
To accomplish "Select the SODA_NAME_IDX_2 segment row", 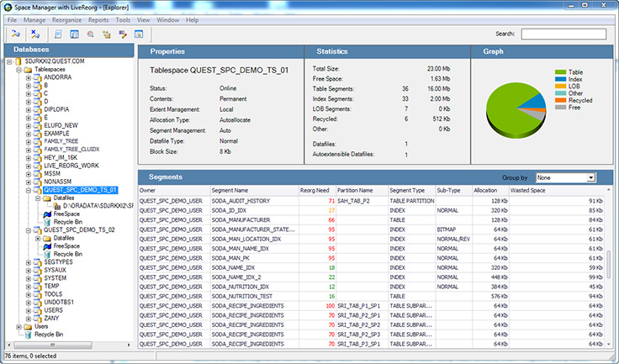I will click(371, 277).
